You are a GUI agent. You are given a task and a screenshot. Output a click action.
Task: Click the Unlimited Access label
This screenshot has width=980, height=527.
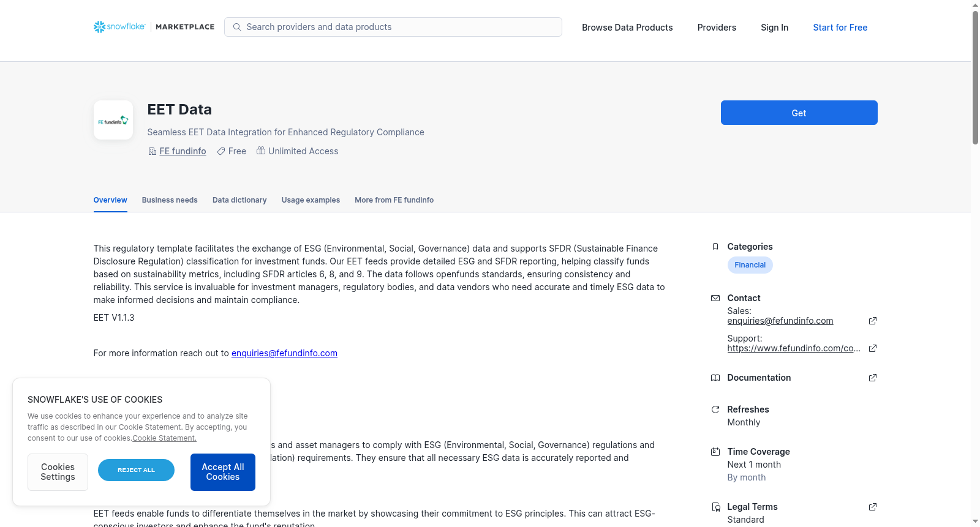pyautogui.click(x=303, y=151)
